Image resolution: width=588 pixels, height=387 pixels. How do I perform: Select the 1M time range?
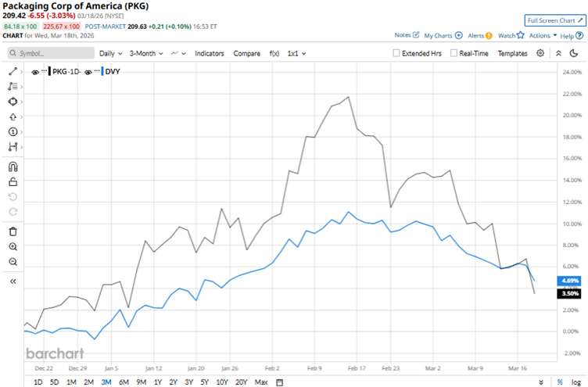[71, 382]
